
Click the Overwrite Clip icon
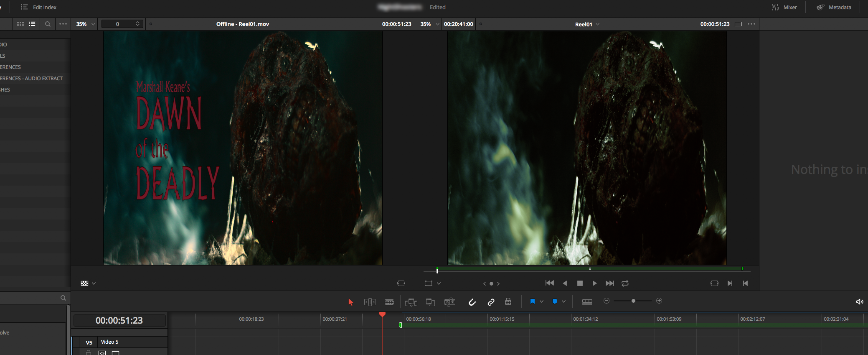point(430,302)
